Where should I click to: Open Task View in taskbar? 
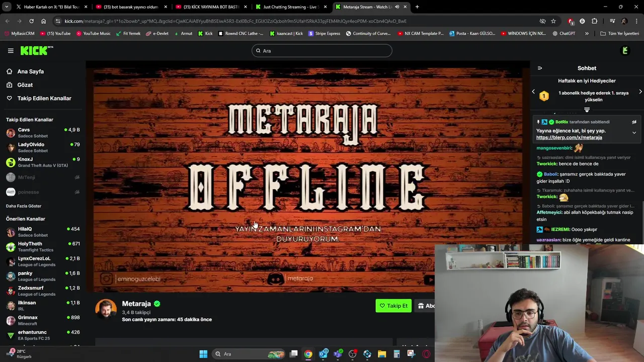(294, 354)
